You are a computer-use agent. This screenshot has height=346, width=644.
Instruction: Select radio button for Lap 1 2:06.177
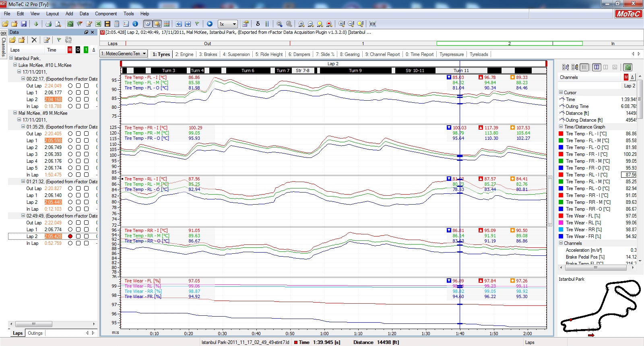click(70, 93)
